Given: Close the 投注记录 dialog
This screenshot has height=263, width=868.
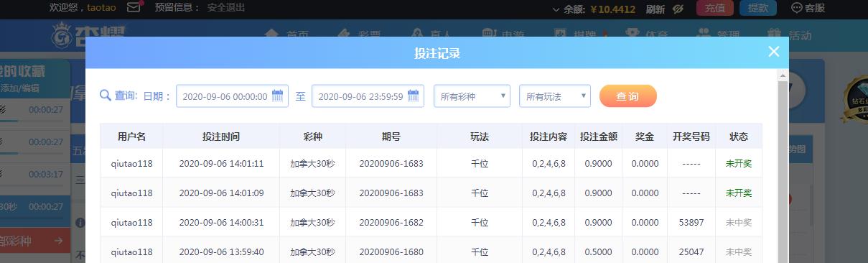Looking at the screenshot, I should click(x=773, y=52).
